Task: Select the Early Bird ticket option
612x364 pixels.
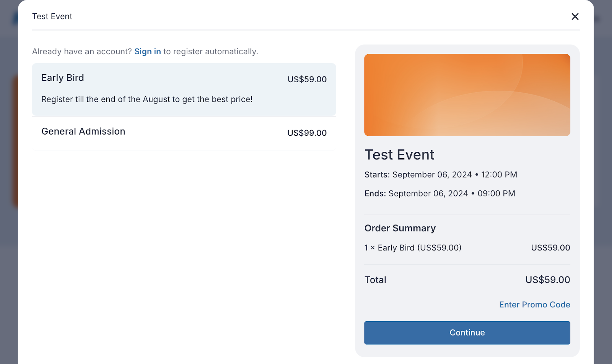Action: click(184, 89)
